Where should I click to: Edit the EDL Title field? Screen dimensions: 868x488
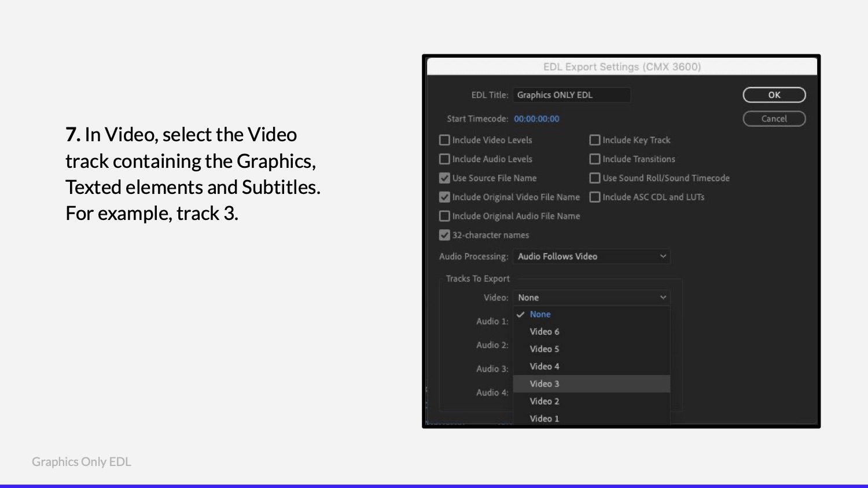click(x=572, y=95)
